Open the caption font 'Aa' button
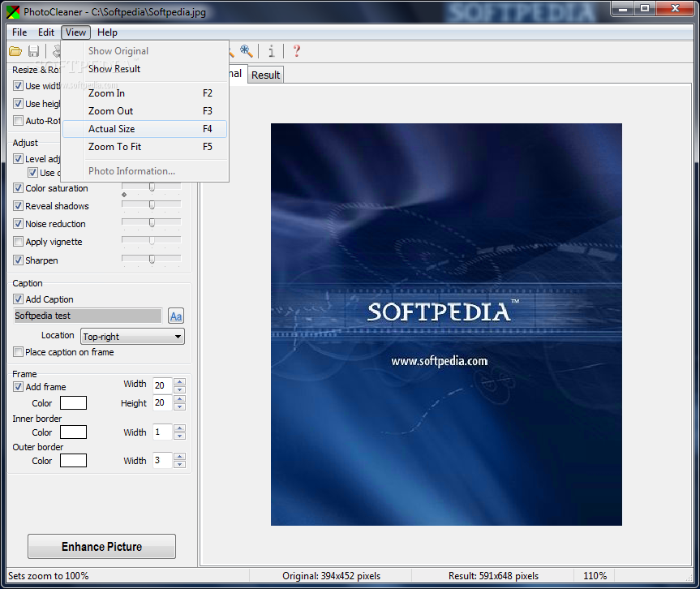The width and height of the screenshot is (700, 589). [x=176, y=316]
